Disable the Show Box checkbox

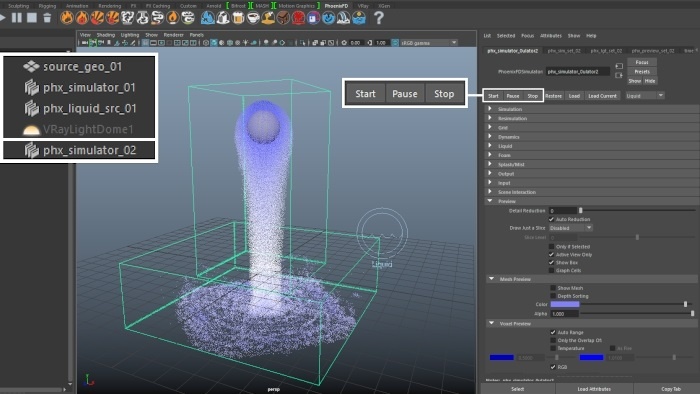coord(551,262)
